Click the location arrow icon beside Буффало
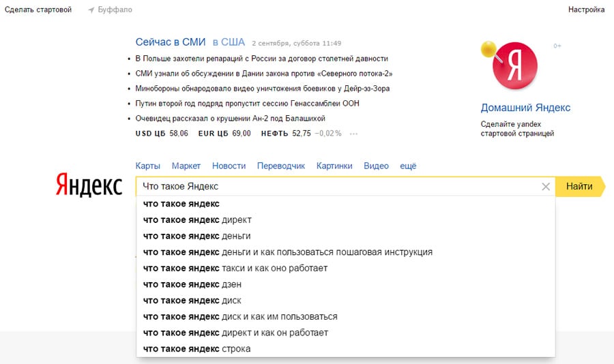 click(91, 10)
